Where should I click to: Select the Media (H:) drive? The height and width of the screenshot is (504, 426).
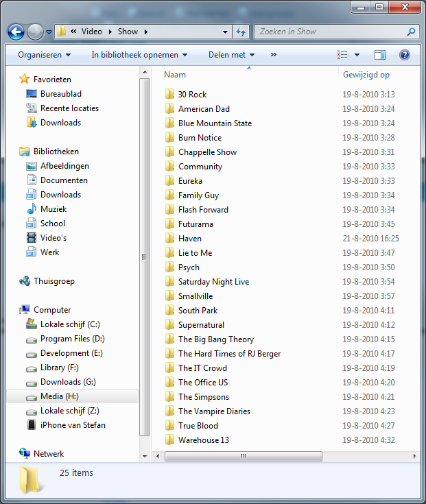pyautogui.click(x=72, y=396)
